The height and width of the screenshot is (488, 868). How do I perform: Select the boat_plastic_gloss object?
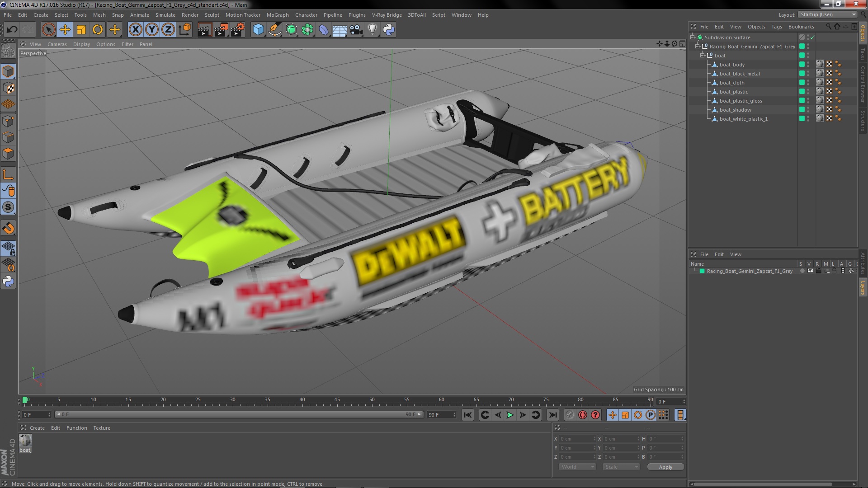[741, 101]
